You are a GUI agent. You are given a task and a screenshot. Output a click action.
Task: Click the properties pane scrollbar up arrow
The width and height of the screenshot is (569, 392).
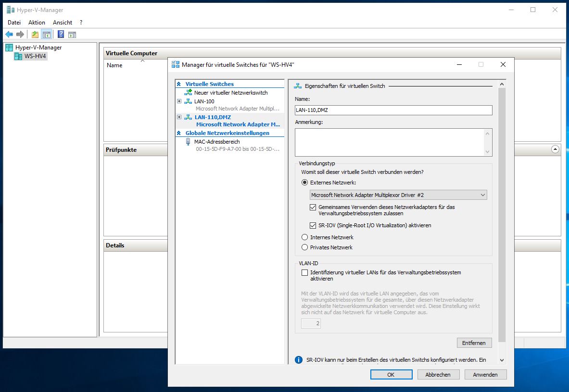coord(502,84)
